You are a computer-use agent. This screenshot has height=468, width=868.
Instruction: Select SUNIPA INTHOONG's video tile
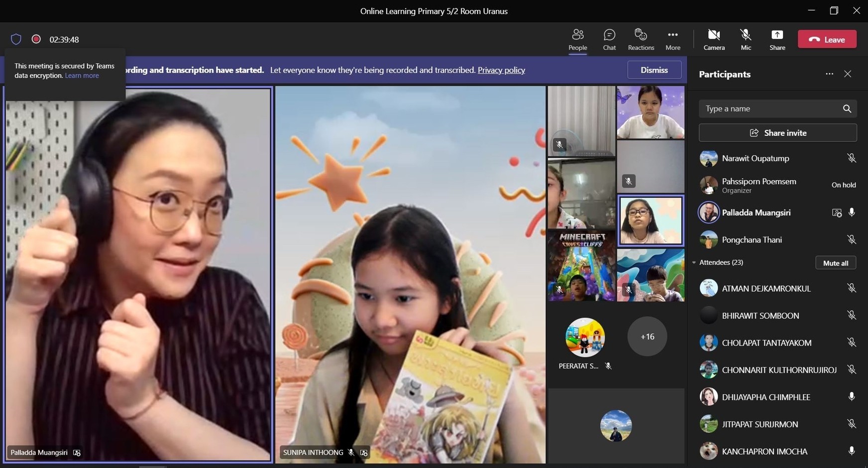pyautogui.click(x=410, y=274)
